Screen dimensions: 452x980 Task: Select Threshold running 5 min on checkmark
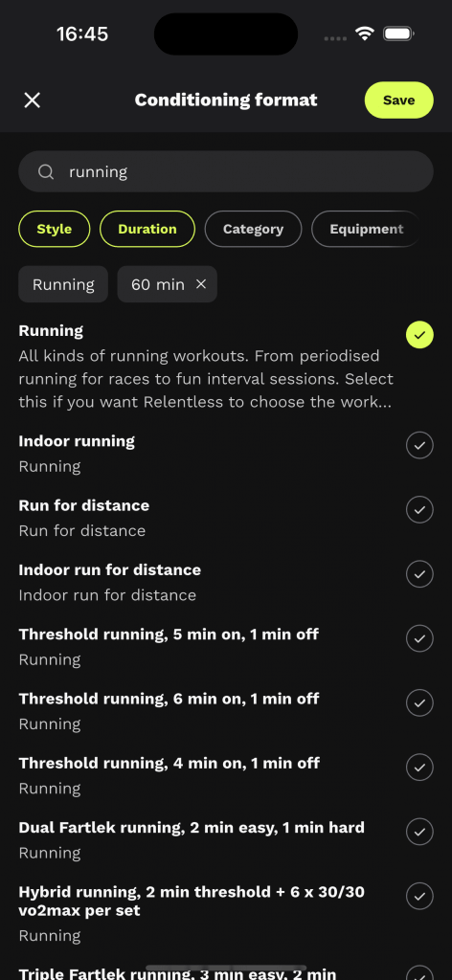(x=419, y=638)
